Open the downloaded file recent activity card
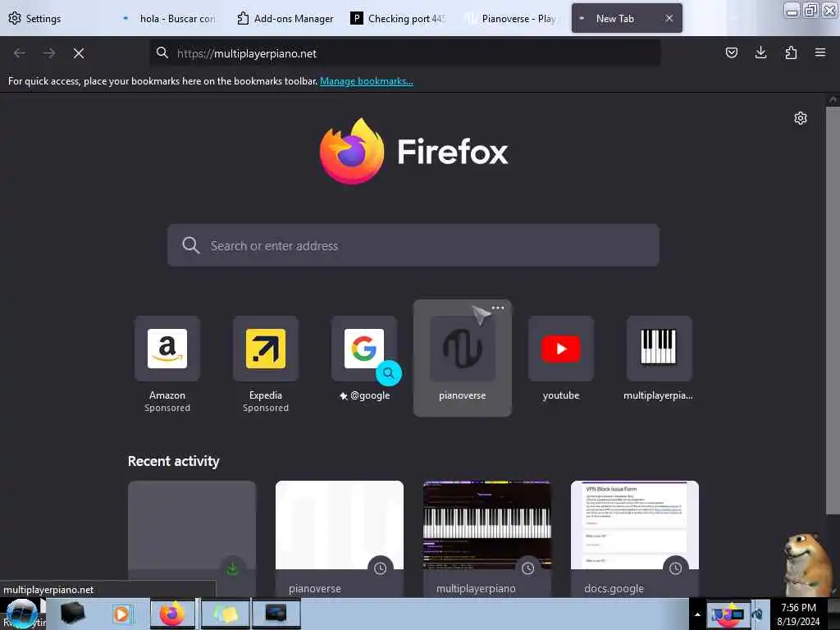Viewport: 840px width, 630px height. (192, 538)
